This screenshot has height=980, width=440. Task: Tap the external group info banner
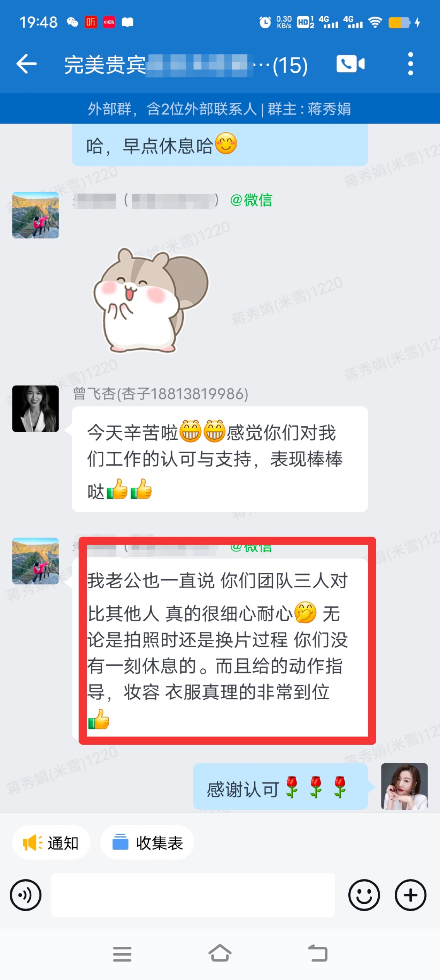[x=220, y=109]
